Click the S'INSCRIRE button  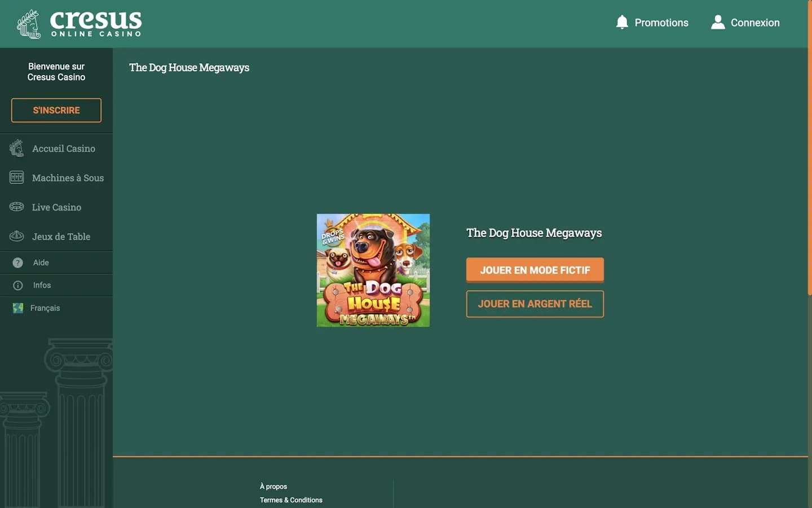pos(56,110)
